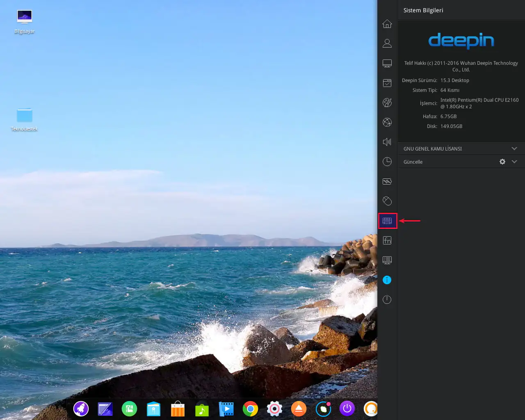This screenshot has height=420, width=525.
Task: Open Personalization settings via the palette icon
Action: 387,102
